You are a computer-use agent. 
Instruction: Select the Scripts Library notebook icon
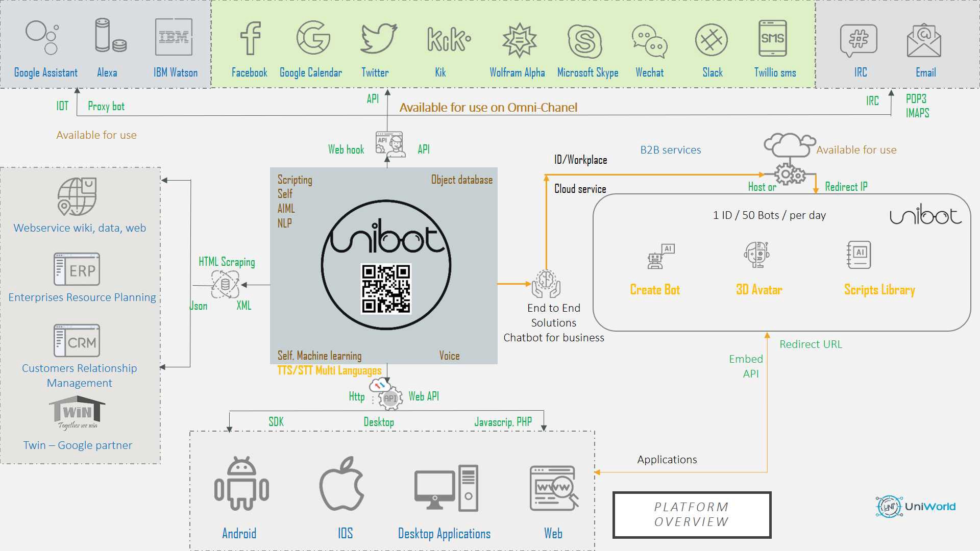coord(859,255)
